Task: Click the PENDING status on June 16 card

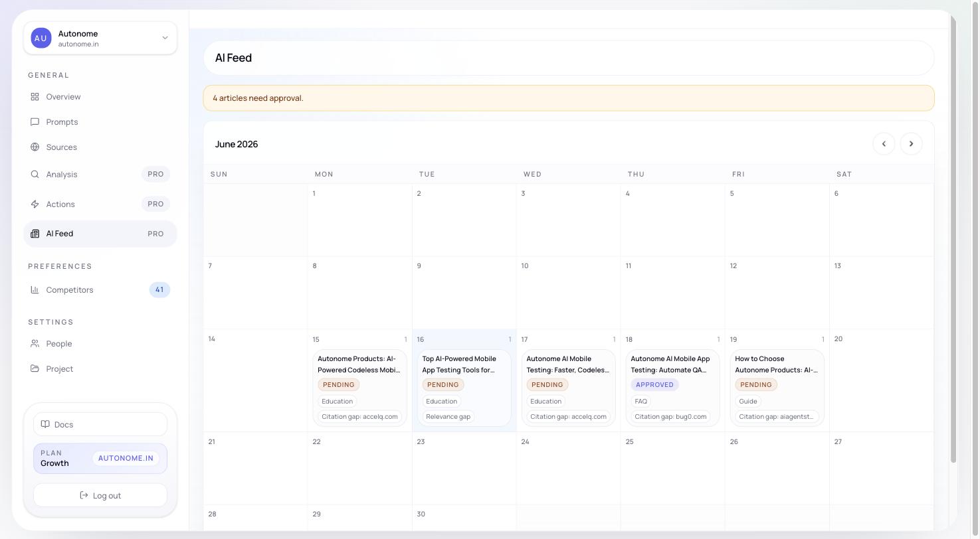Action: point(442,385)
